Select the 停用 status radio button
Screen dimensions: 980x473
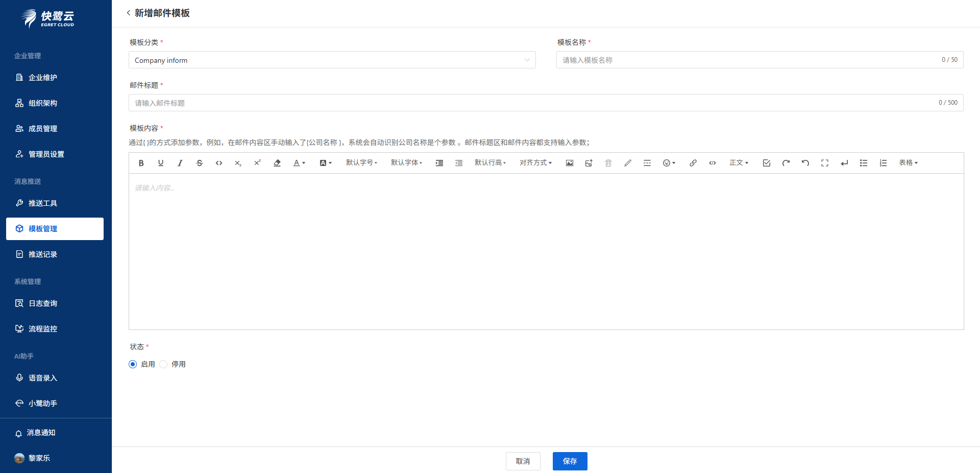tap(164, 364)
